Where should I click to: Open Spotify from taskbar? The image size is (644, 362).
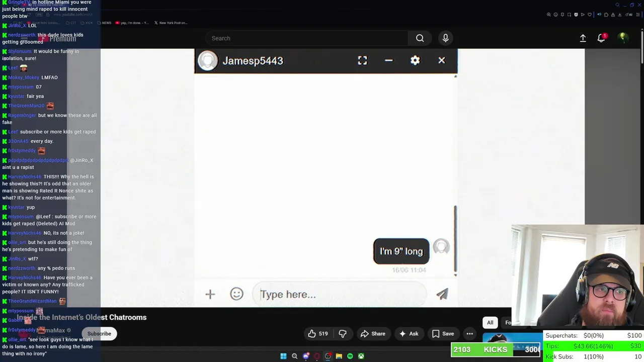coord(350,356)
